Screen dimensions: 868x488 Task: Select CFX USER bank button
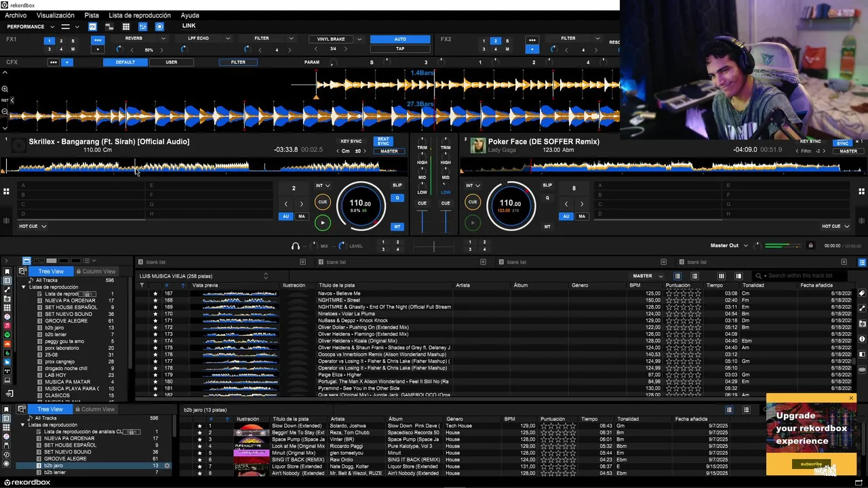pyautogui.click(x=172, y=62)
